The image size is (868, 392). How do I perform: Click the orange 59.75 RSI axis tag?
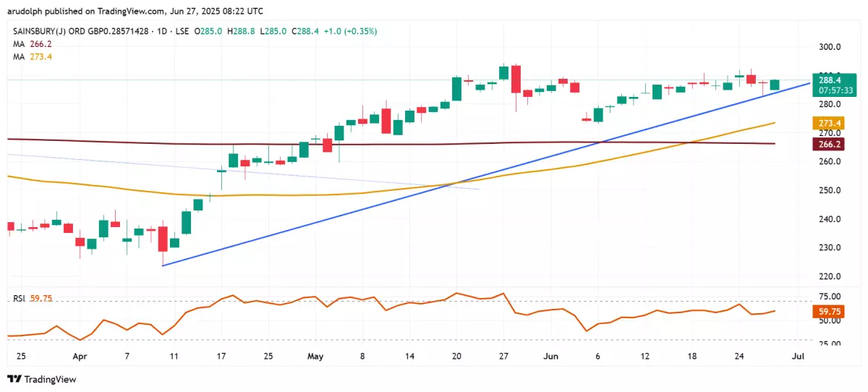(829, 311)
